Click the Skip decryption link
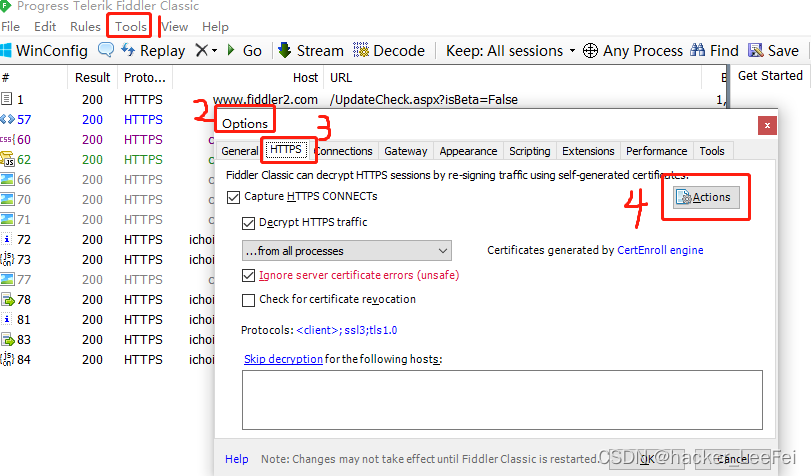Viewport: 811px width, 476px height. coord(283,359)
